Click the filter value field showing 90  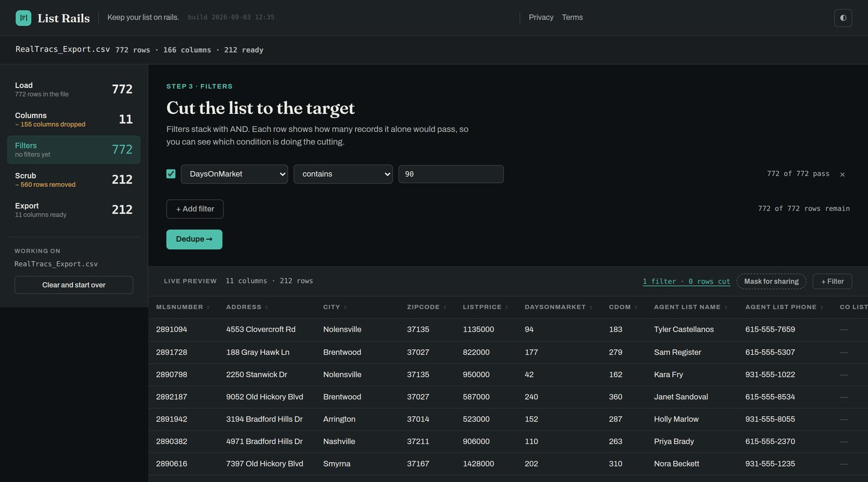451,174
